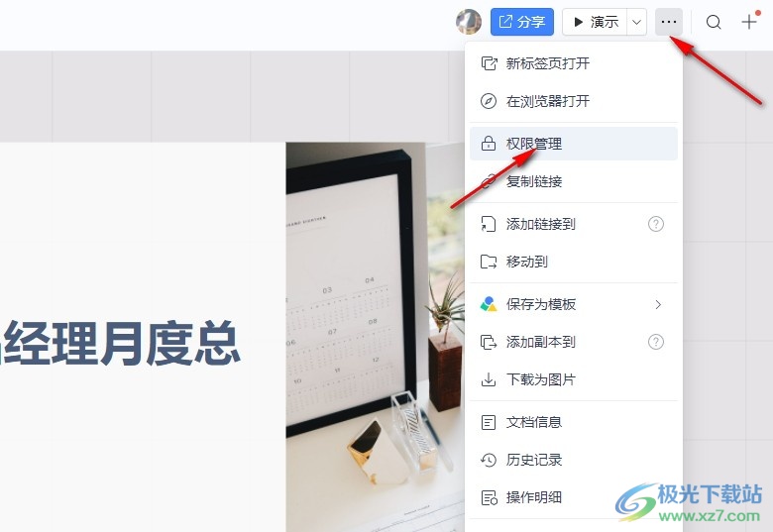773x532 pixels.
Task: Start presentation with 演示 button
Action: 595,22
